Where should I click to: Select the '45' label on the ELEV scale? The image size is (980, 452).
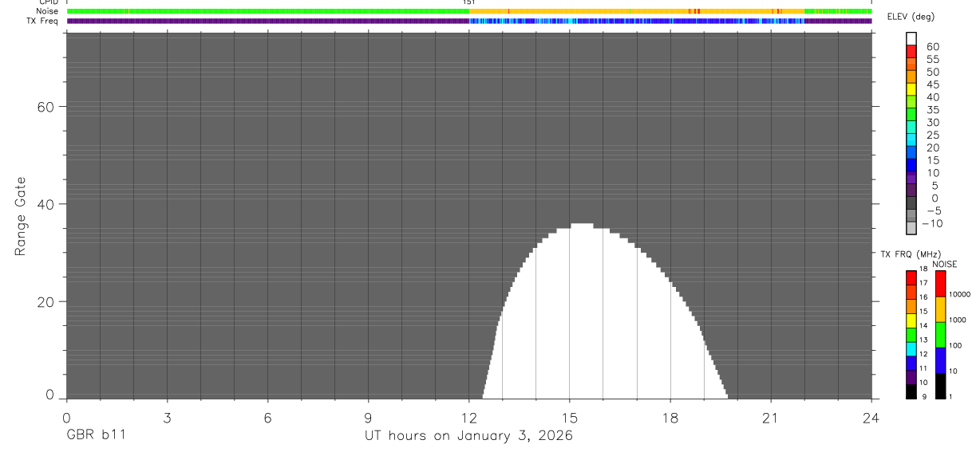click(932, 85)
